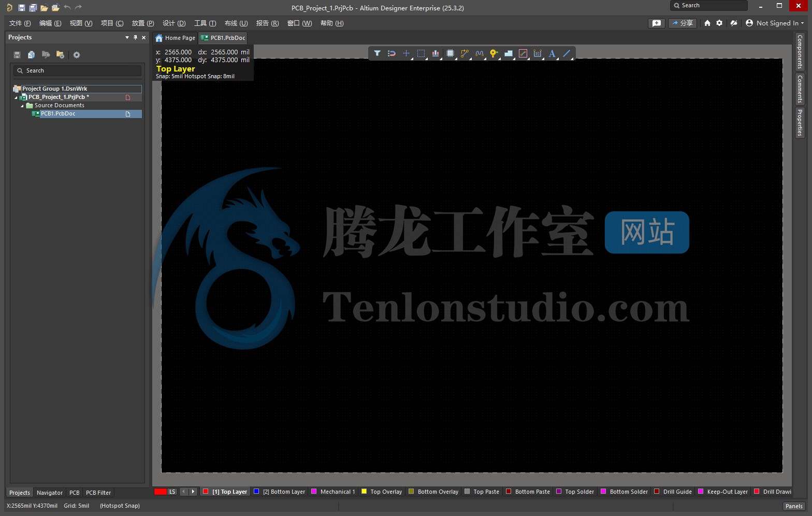The height and width of the screenshot is (516, 812).
Task: Click the server connection status icon
Action: tap(734, 23)
